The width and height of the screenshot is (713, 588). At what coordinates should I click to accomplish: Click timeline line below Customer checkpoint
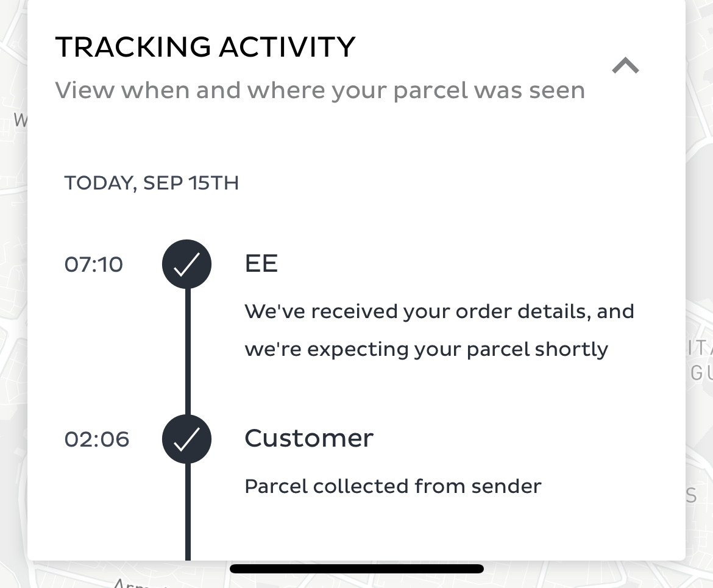click(x=188, y=512)
